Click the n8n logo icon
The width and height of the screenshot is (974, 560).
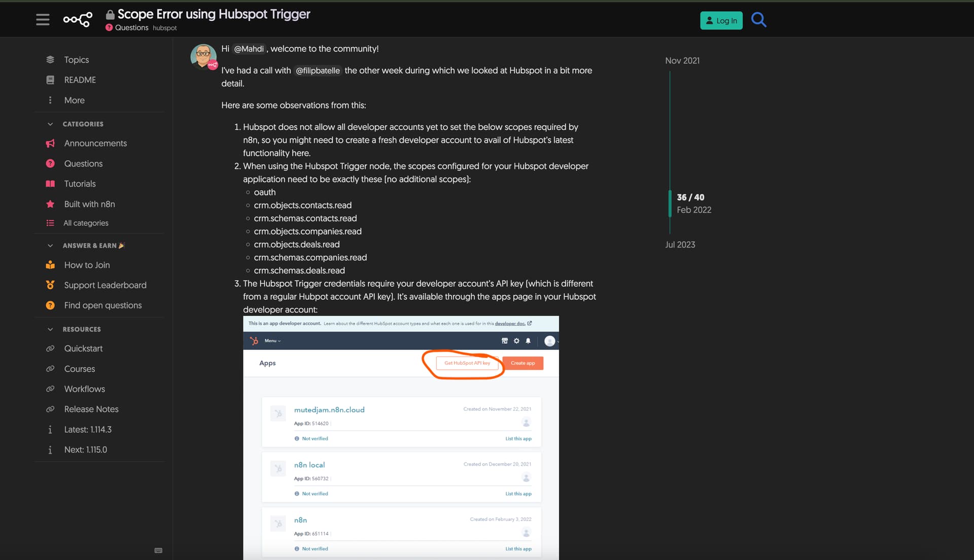[x=78, y=20]
